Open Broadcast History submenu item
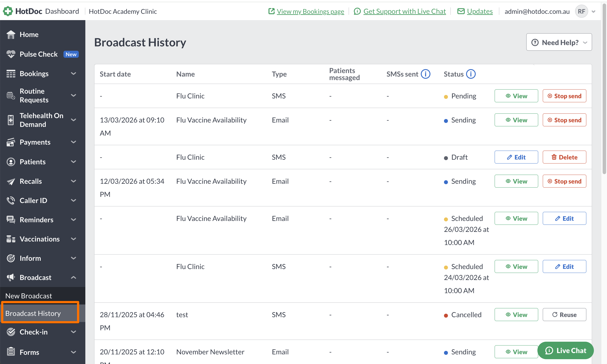This screenshot has height=364, width=607. click(x=43, y=313)
